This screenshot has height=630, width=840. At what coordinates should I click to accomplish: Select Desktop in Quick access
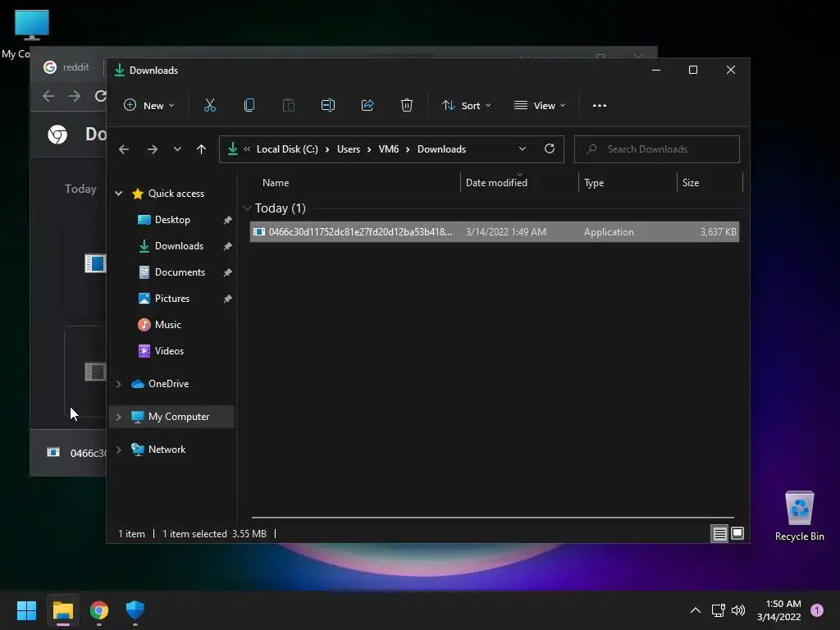(172, 220)
